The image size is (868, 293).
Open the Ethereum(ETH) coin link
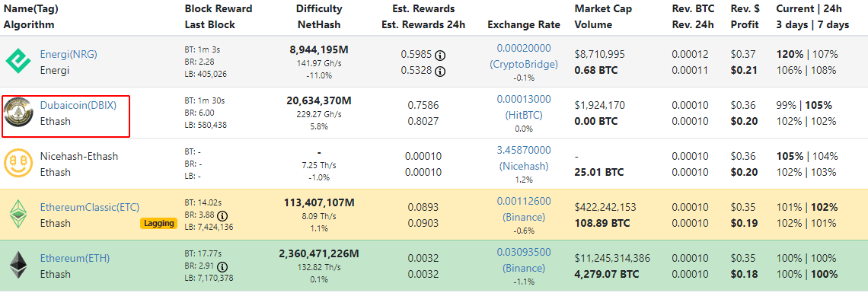tap(75, 258)
